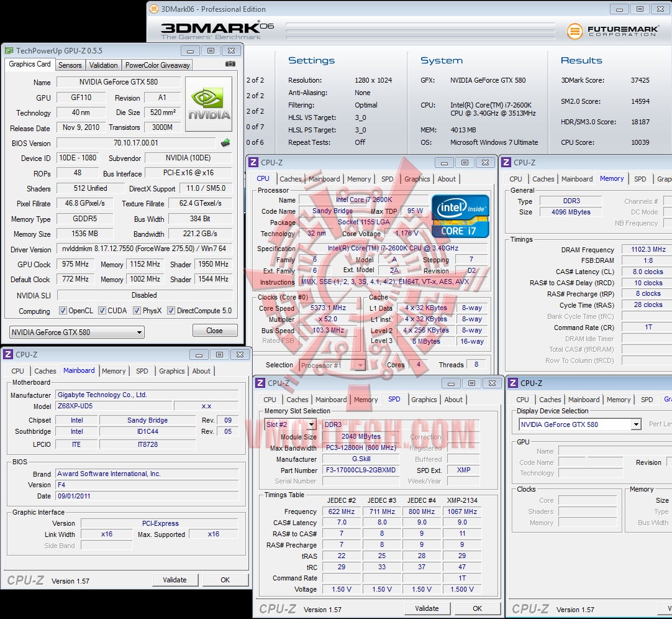The width and height of the screenshot is (672, 619).
Task: Switch to the Sensors tab in GPU-Z
Action: 70,65
